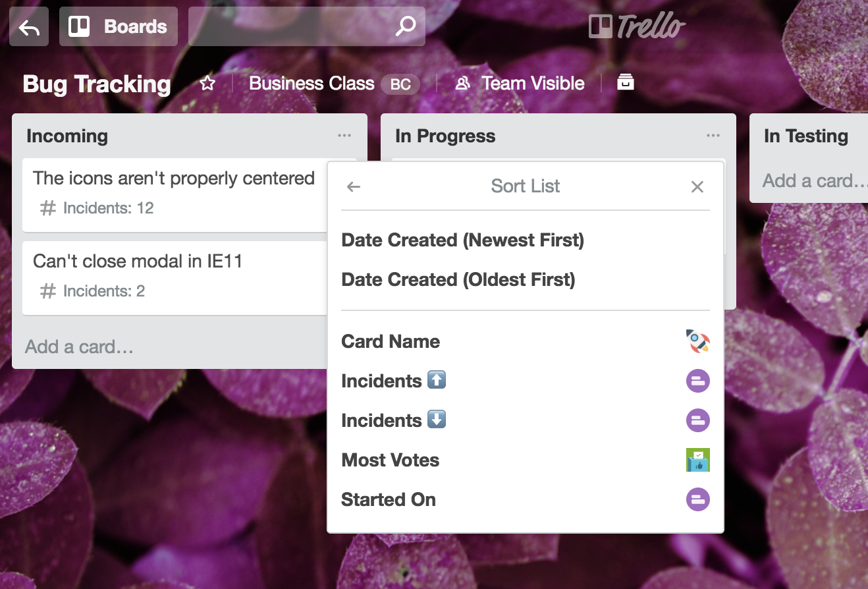
Task: Open the Business Class team link
Action: pos(312,84)
